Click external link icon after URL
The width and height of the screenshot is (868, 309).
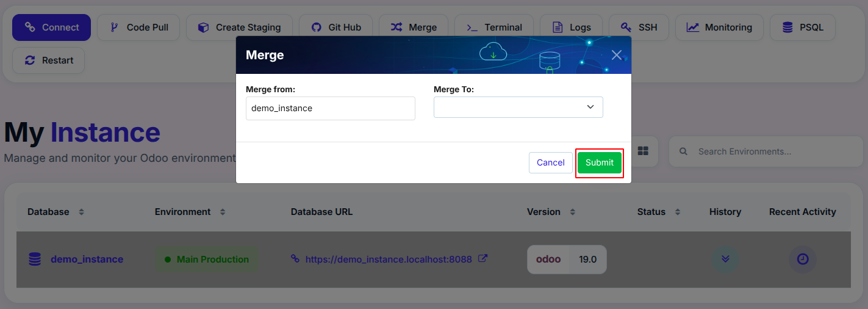(482, 258)
